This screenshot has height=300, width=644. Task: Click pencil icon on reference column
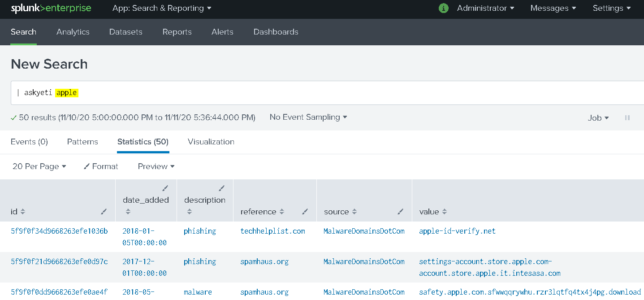305,211
